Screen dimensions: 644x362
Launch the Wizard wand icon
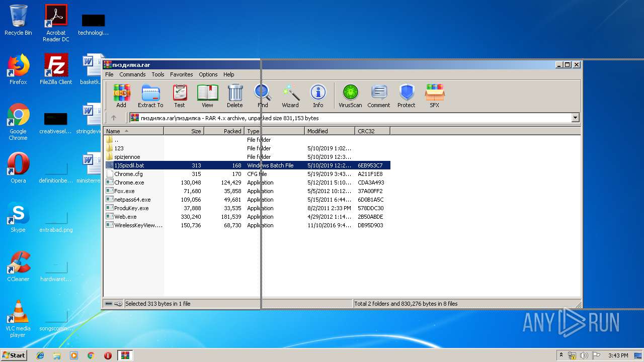290,96
